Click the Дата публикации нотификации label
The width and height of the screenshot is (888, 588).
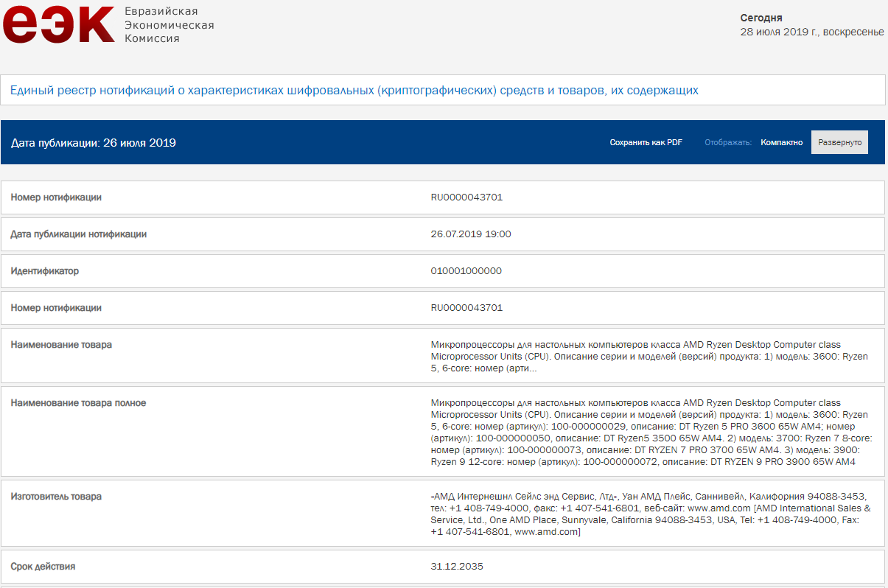tap(79, 234)
